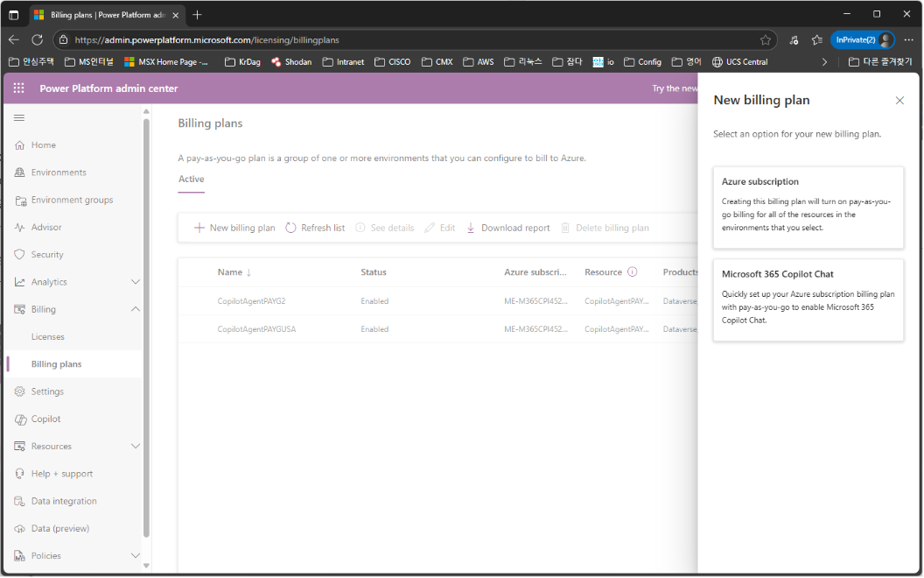Click New billing plan toolbar button
924x578 pixels.
pos(234,228)
